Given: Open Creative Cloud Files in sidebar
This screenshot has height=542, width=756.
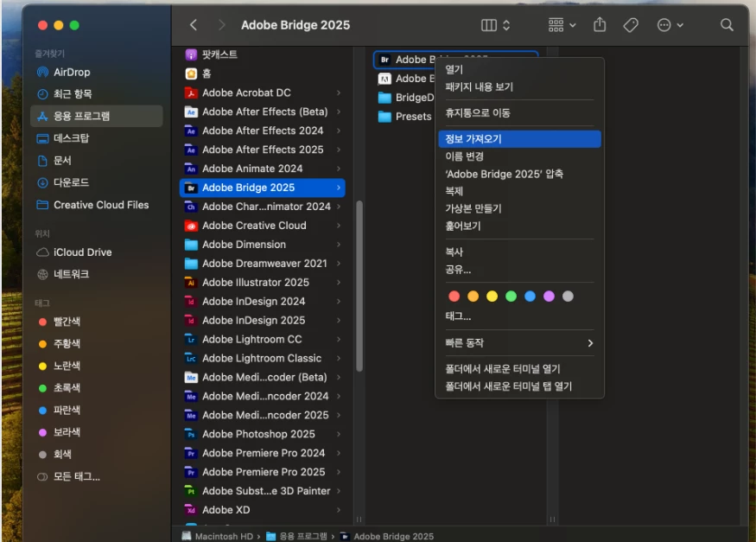Looking at the screenshot, I should [x=97, y=205].
